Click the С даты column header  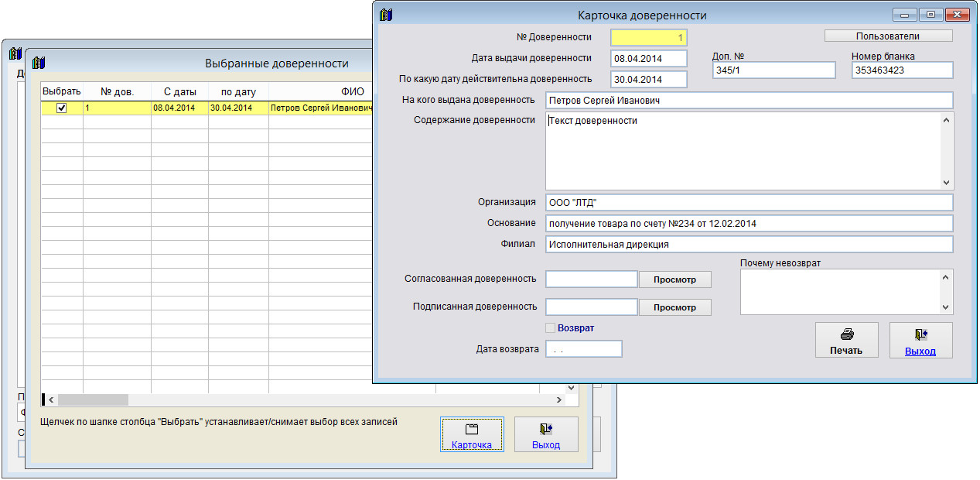coord(179,91)
